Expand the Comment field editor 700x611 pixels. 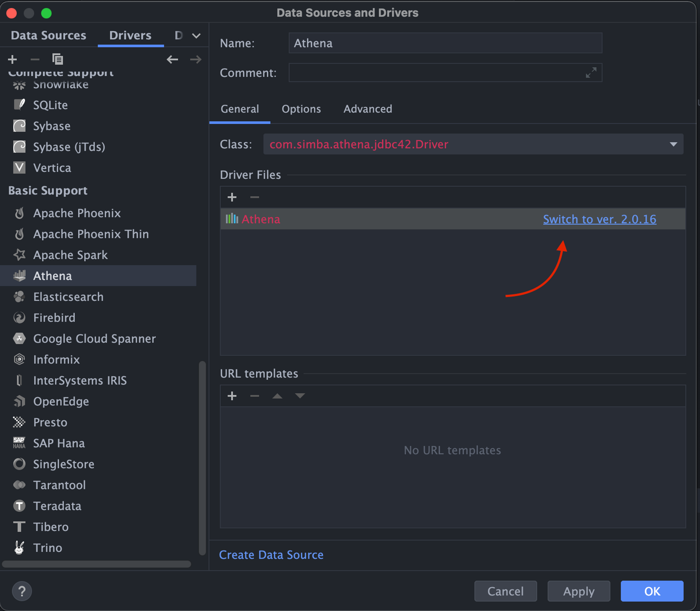591,73
